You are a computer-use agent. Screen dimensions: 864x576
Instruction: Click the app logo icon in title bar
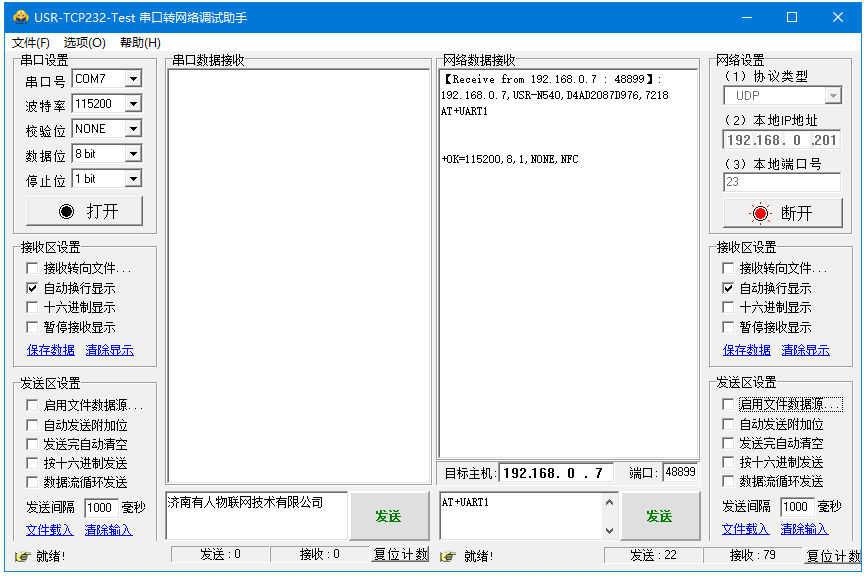click(x=20, y=17)
